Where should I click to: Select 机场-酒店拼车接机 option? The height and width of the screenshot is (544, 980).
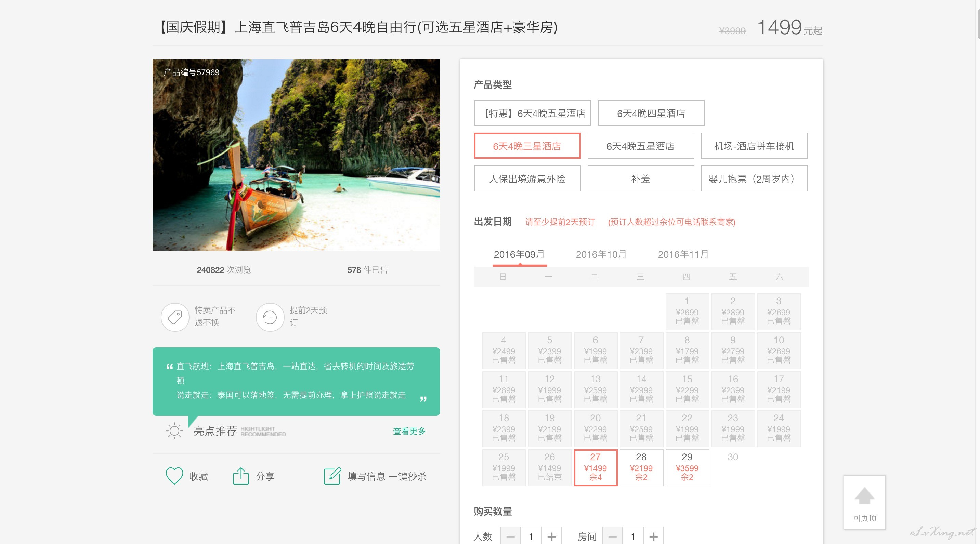pos(754,146)
